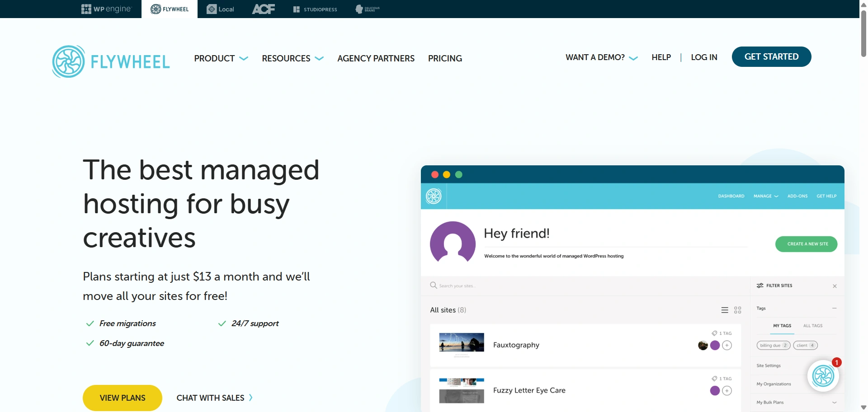The height and width of the screenshot is (412, 868).
Task: Click the Filter Sites sliders icon
Action: (760, 286)
